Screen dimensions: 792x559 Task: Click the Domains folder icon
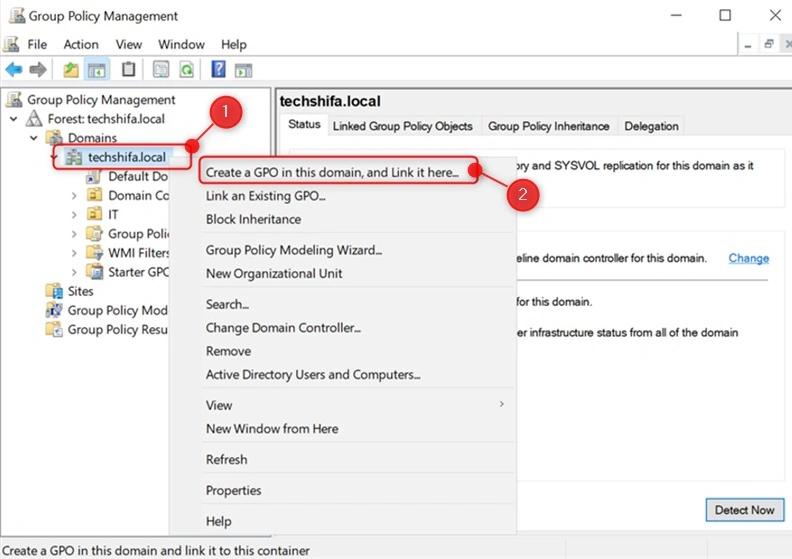(x=54, y=138)
